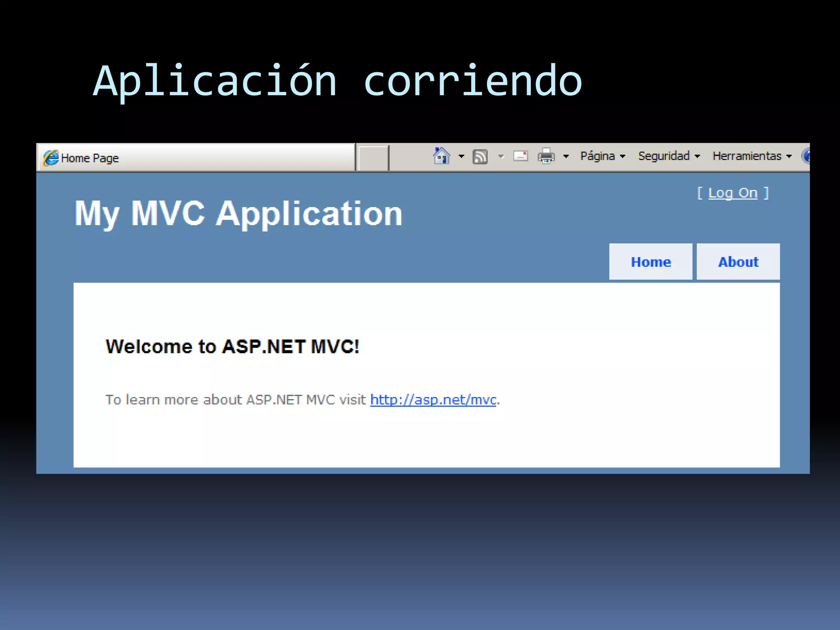
Task: Follow the http://asp.net/mvc link
Action: click(433, 399)
